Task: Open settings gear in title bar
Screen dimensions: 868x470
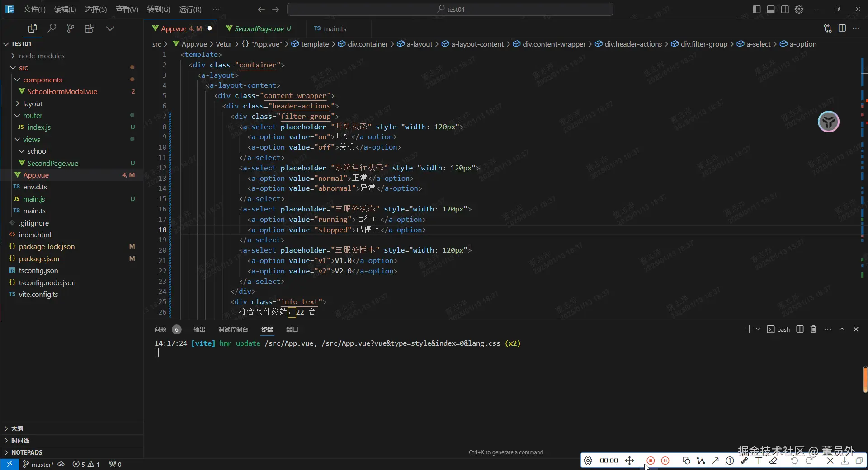Action: pos(799,9)
